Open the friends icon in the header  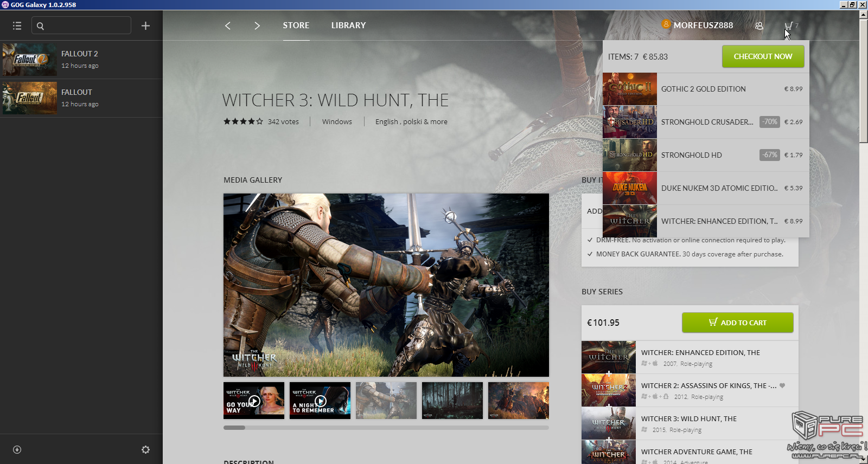point(759,25)
